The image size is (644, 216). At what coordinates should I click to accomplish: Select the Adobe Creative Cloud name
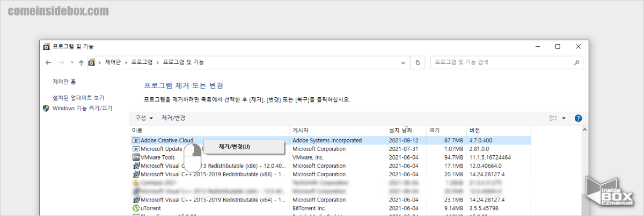pyautogui.click(x=167, y=140)
